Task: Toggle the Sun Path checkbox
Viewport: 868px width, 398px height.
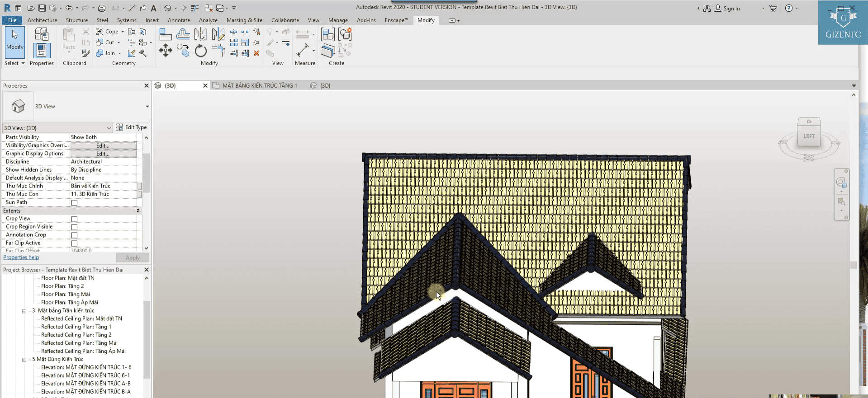Action: 74,202
